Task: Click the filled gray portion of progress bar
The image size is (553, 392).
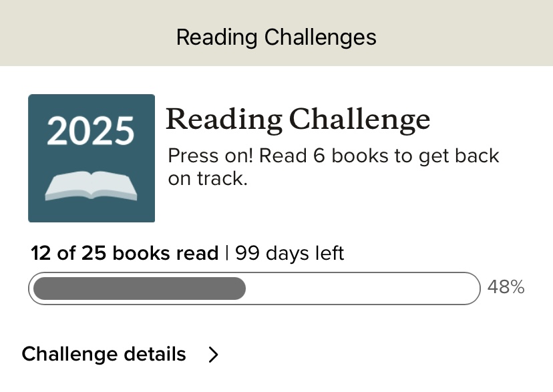Action: click(x=139, y=288)
